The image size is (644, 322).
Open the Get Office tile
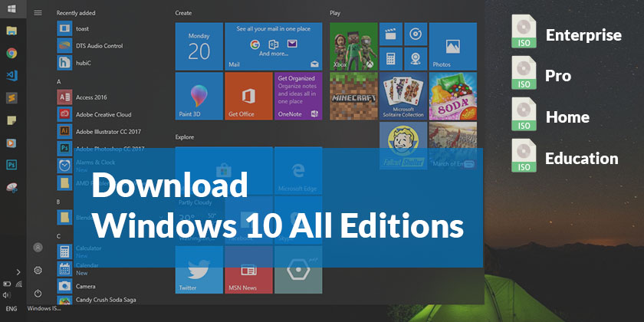tap(249, 96)
